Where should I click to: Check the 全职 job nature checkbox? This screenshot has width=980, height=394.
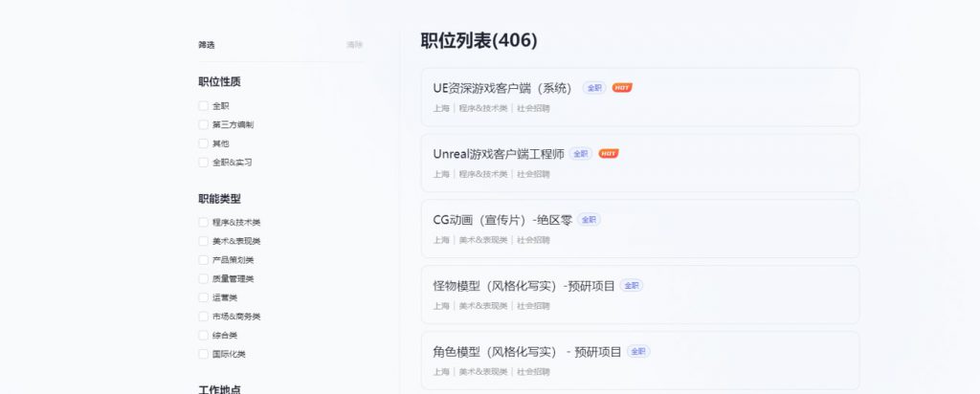[x=203, y=106]
